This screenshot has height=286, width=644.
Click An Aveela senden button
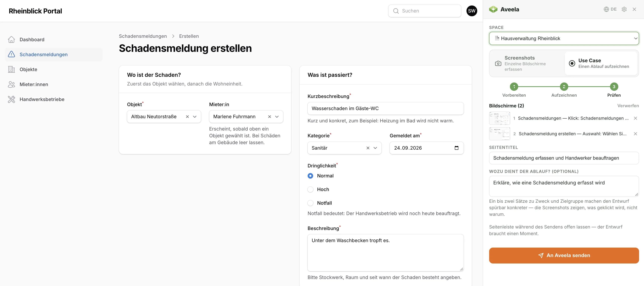point(564,255)
